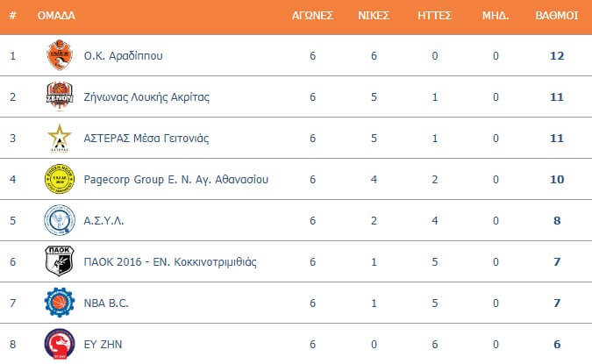Open Pagecorp Group Ε. Ν. Αγ. Αθανασίου link

click(176, 180)
